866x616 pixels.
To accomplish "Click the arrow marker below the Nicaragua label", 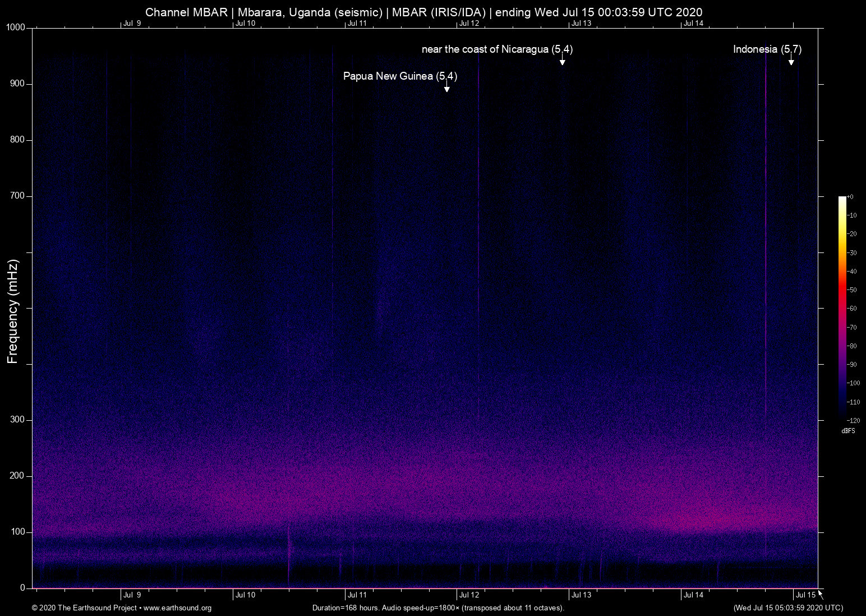I will click(x=562, y=61).
